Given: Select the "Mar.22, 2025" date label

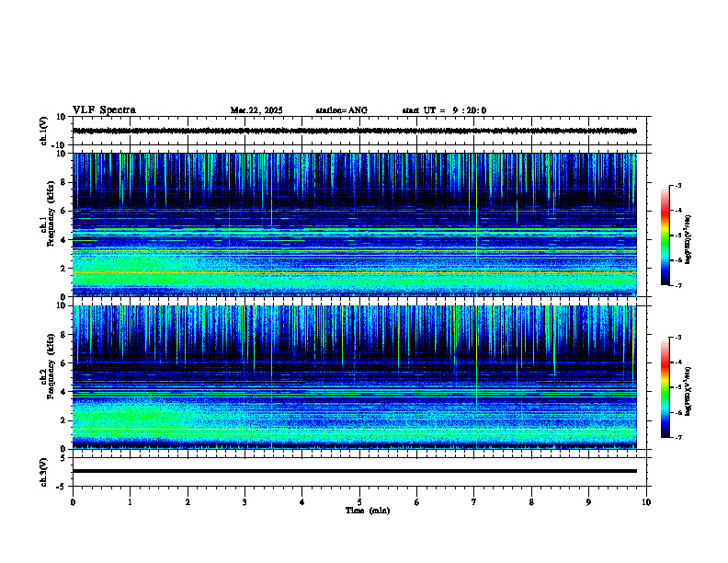Looking at the screenshot, I should [x=256, y=110].
